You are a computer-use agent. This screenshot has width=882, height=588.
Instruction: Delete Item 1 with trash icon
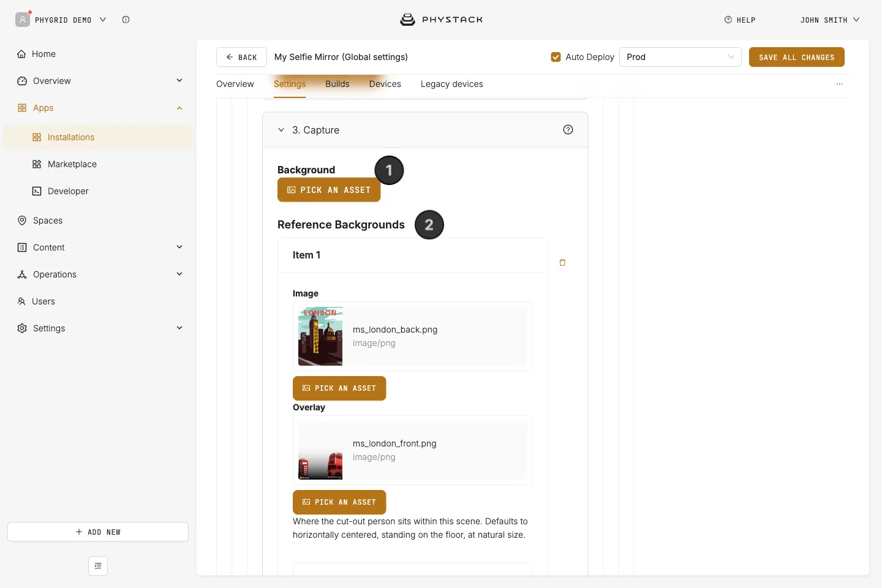[562, 263]
